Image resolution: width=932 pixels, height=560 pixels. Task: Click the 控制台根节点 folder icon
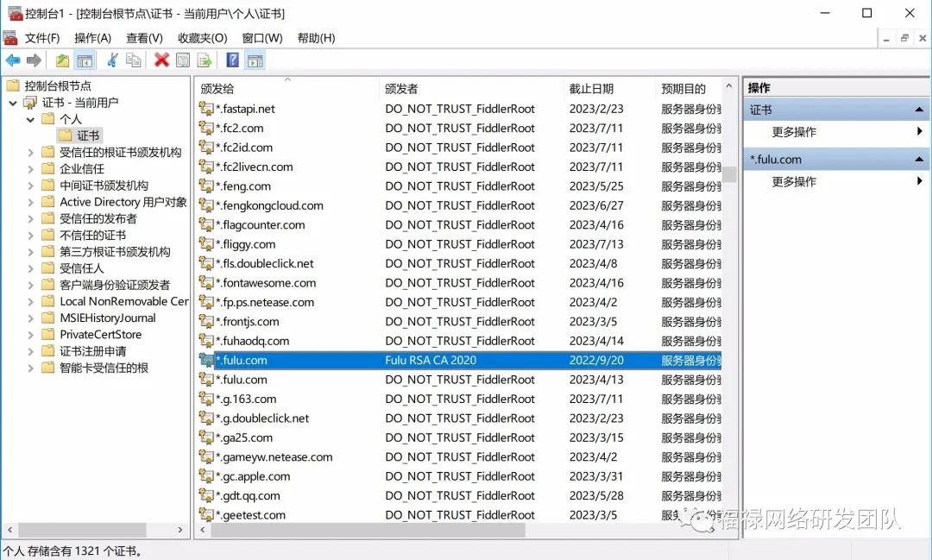pyautogui.click(x=13, y=85)
